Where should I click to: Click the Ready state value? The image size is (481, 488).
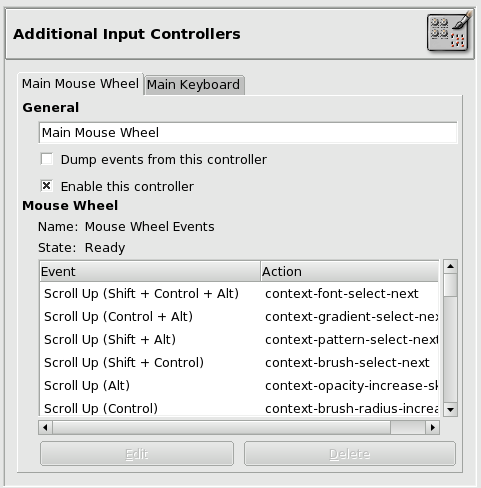(105, 248)
